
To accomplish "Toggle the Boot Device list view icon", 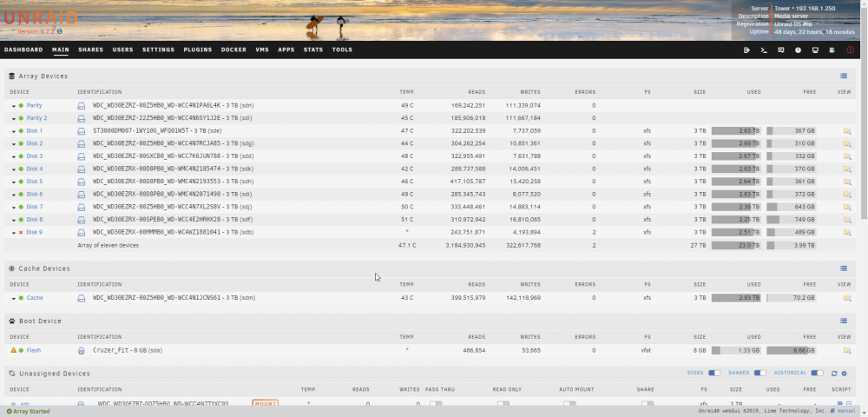I will (x=844, y=321).
